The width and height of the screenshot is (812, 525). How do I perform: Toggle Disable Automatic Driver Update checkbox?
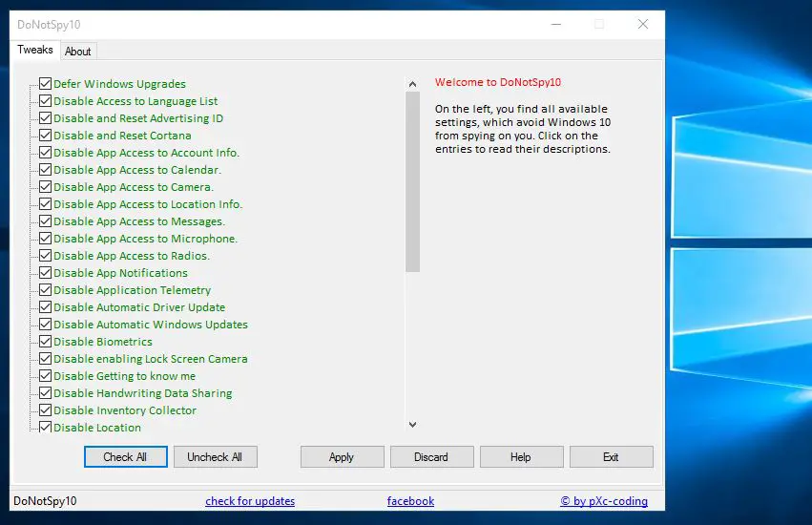tap(45, 306)
